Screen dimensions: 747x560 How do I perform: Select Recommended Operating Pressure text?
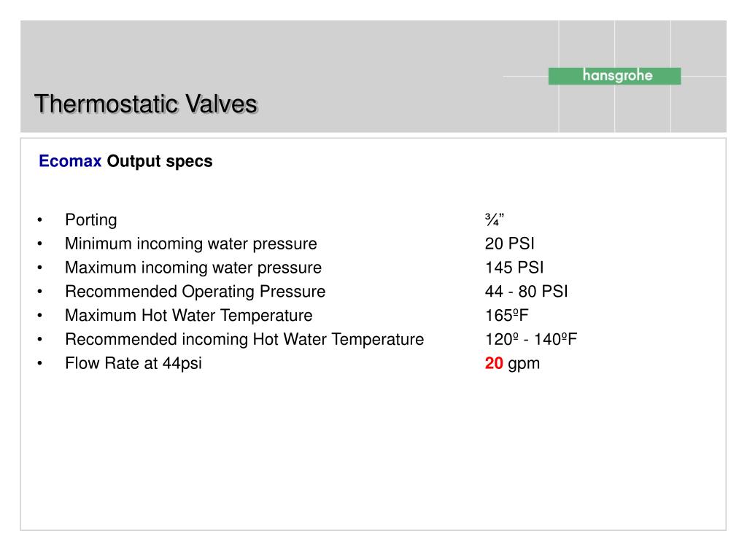pos(196,292)
